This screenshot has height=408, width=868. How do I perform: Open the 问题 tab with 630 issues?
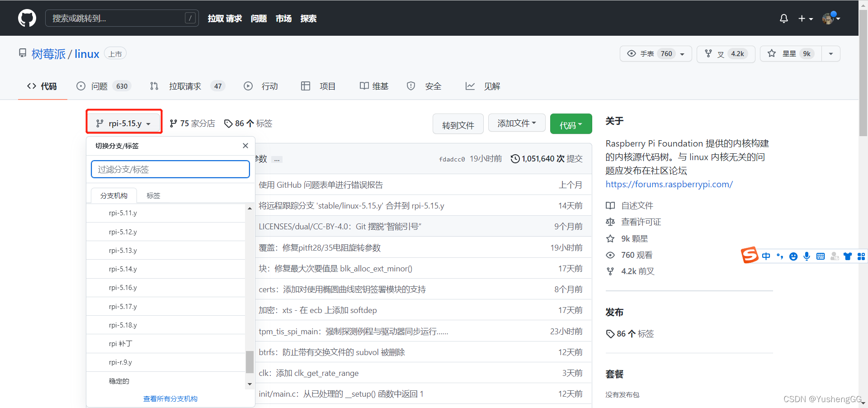[104, 86]
